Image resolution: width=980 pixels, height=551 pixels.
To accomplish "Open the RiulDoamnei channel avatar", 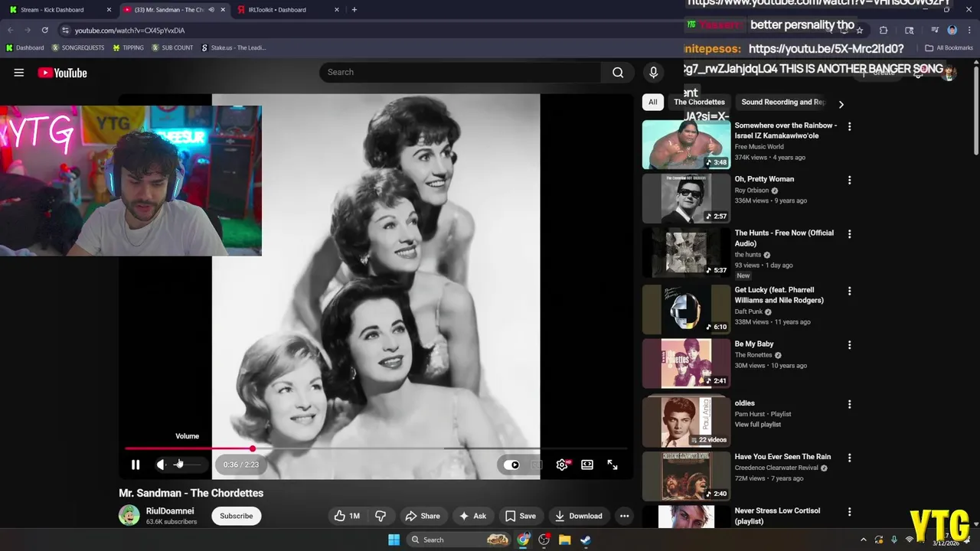I will pos(129,516).
